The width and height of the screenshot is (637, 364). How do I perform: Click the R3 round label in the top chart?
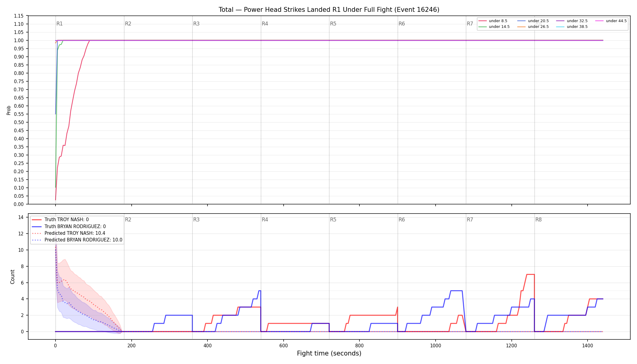tap(196, 24)
